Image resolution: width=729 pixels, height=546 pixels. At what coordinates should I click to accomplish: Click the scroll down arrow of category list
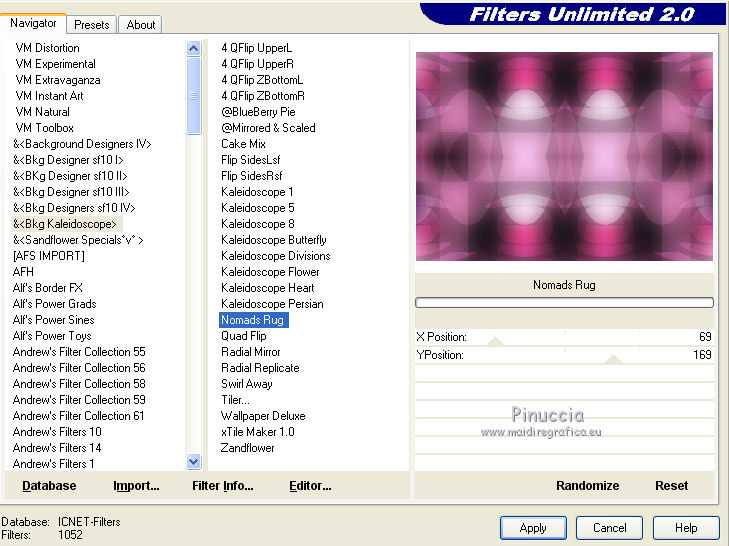pyautogui.click(x=193, y=462)
